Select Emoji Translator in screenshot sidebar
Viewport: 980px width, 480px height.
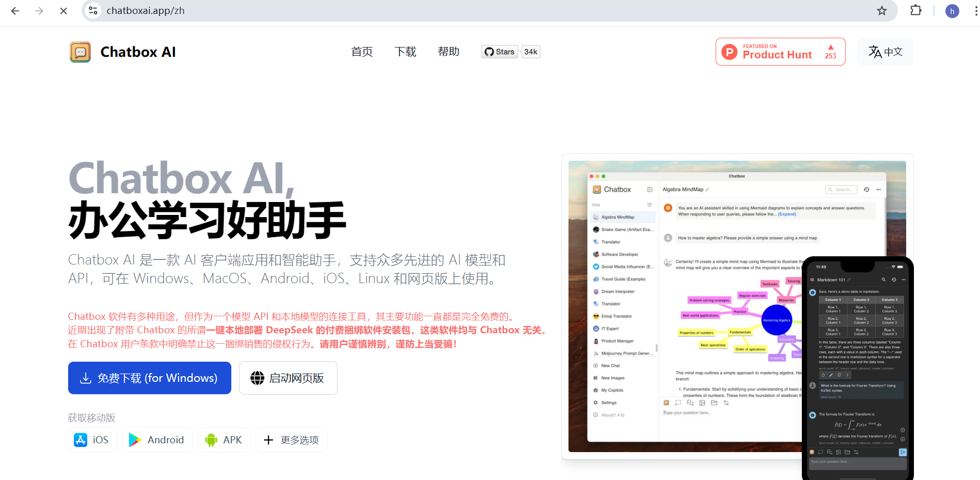pyautogui.click(x=623, y=316)
